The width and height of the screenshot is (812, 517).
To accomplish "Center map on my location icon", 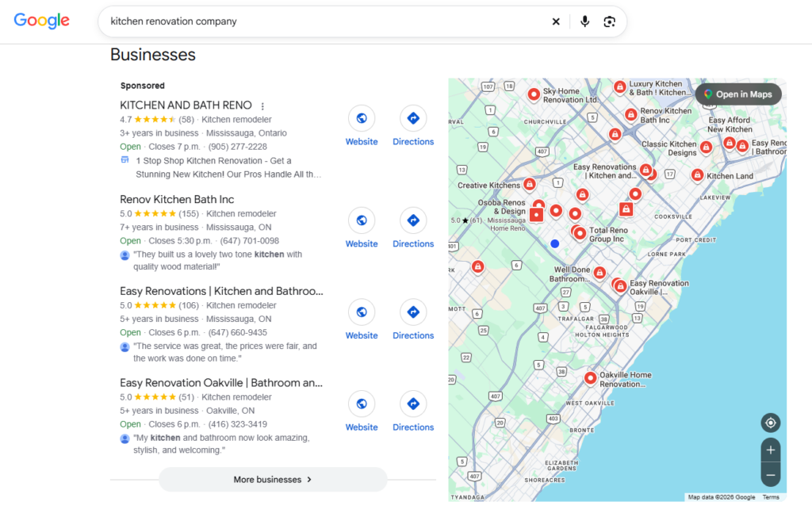I will click(771, 423).
